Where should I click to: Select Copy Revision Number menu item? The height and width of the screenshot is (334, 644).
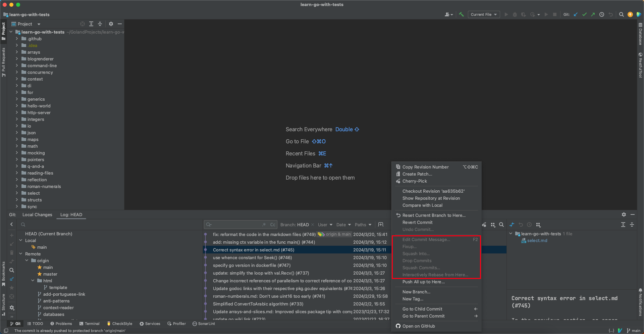[436, 167]
